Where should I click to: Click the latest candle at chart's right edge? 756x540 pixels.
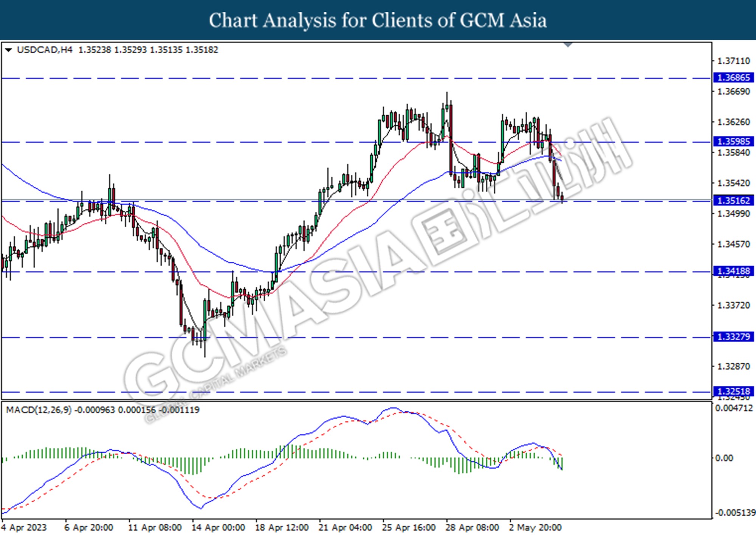point(562,197)
